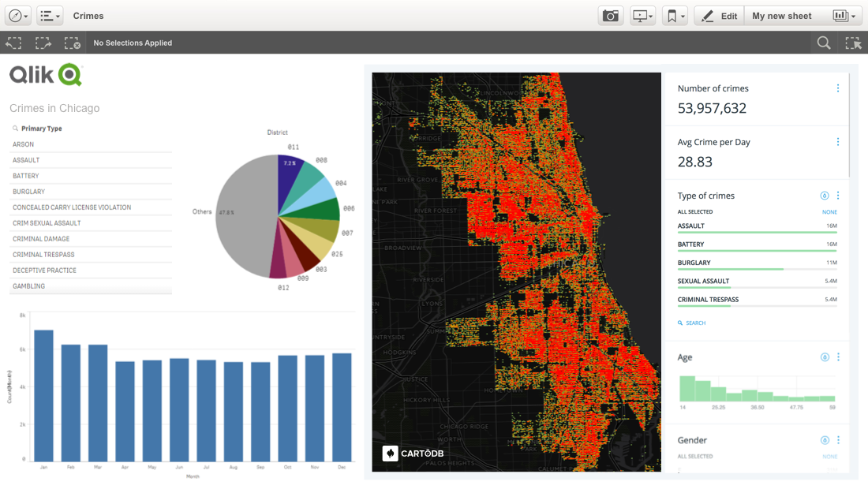Open the app overview list icon
Viewport: 868px width, 489px height.
pyautogui.click(x=49, y=15)
